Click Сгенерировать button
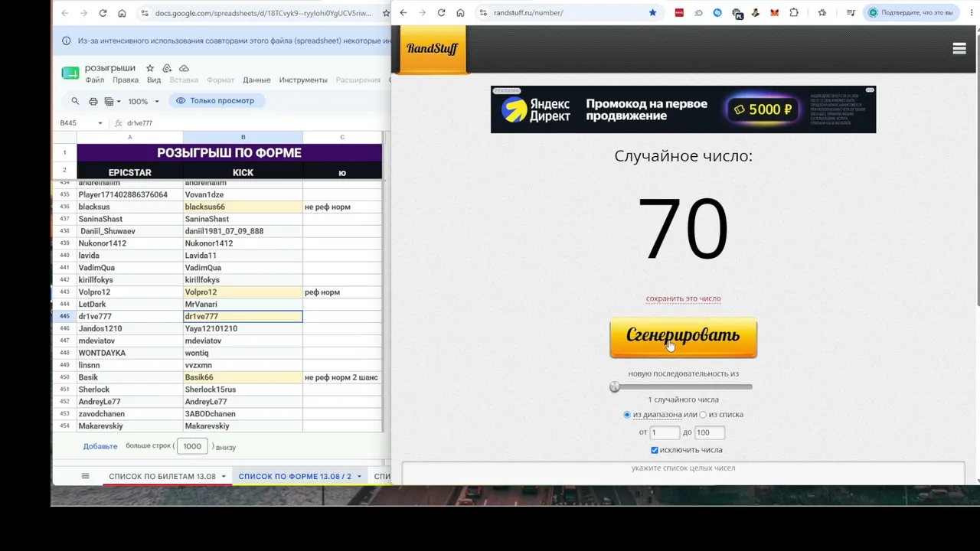The height and width of the screenshot is (551, 980). tap(683, 337)
